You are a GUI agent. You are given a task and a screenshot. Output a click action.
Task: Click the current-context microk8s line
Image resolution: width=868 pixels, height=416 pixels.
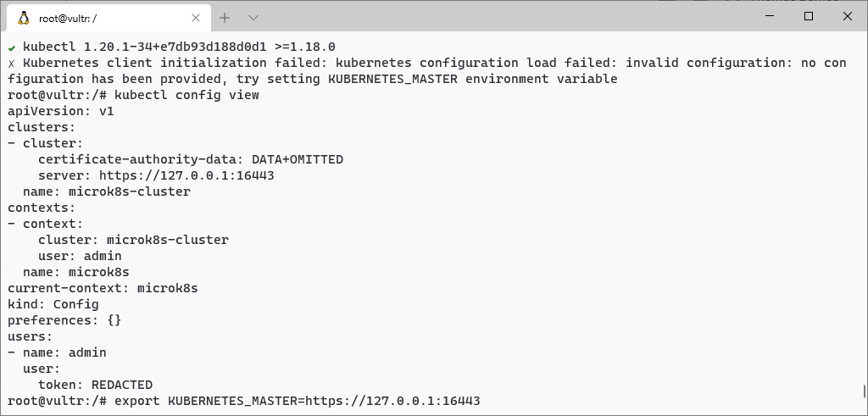pyautogui.click(x=103, y=288)
